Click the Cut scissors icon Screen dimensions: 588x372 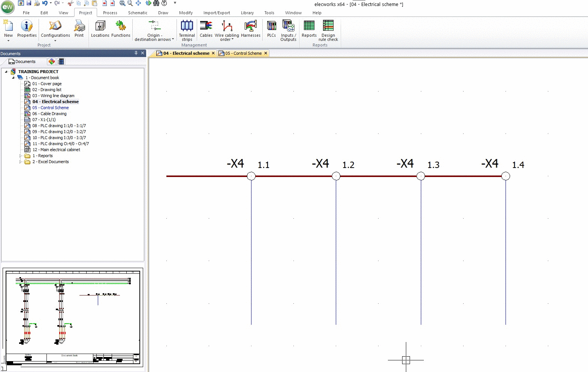70,3
